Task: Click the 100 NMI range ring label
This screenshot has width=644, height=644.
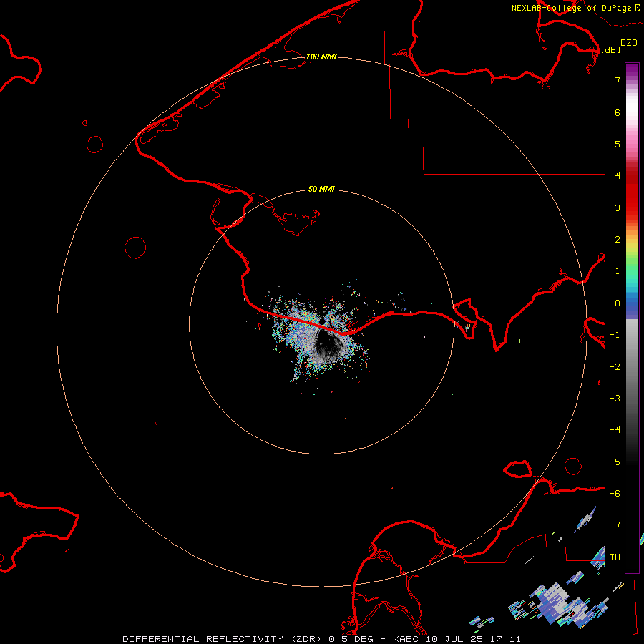Action: pyautogui.click(x=321, y=57)
